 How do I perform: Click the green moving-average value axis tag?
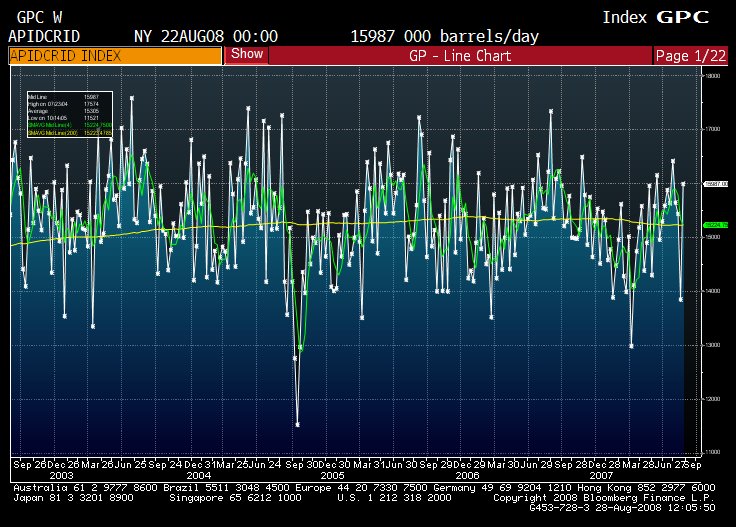(716, 225)
